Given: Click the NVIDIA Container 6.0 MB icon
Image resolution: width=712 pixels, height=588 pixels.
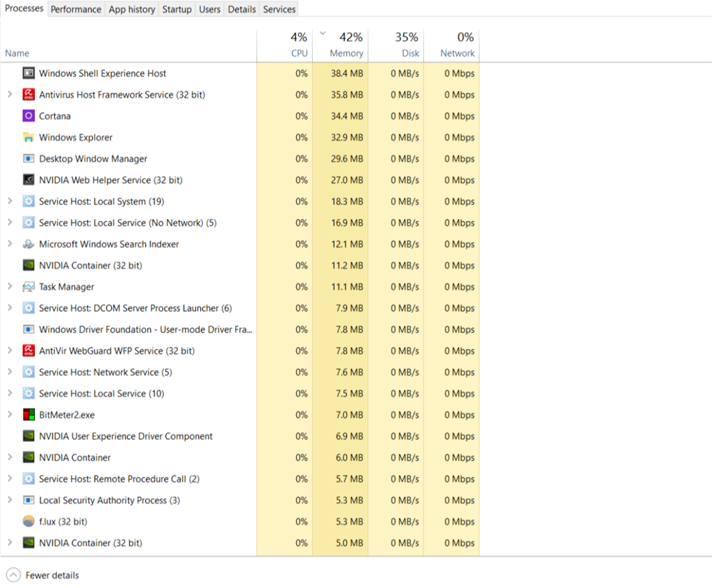Looking at the screenshot, I should 29,457.
